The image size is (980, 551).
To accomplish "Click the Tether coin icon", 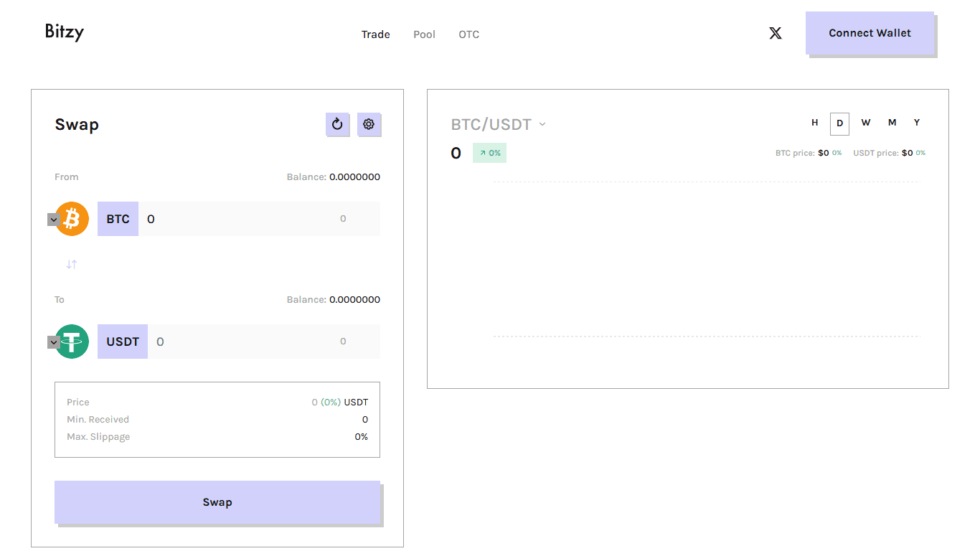I will [72, 342].
